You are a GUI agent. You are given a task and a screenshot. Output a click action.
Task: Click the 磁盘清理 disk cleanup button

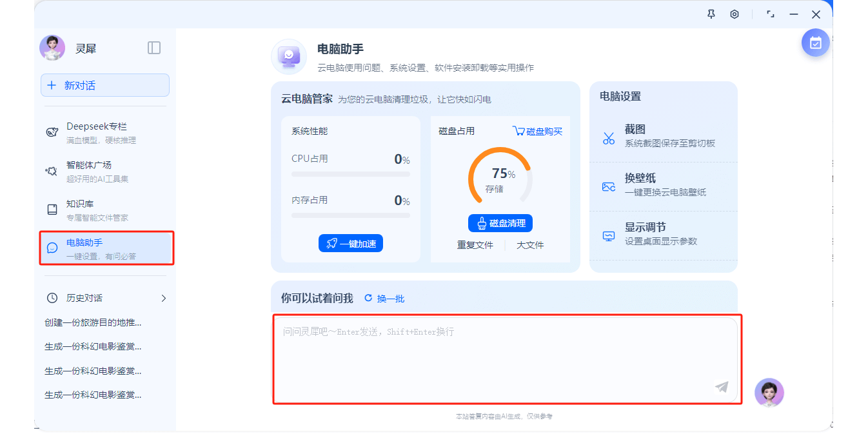pyautogui.click(x=500, y=223)
